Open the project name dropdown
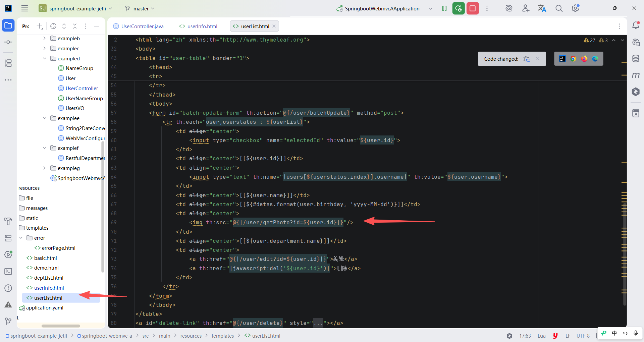The height and width of the screenshot is (342, 644). coord(75,8)
